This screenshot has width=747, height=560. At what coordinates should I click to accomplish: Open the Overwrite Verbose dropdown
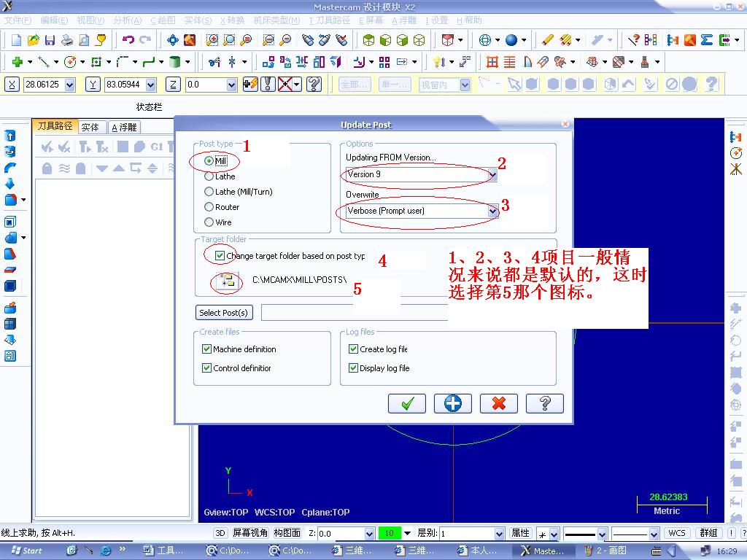point(492,211)
